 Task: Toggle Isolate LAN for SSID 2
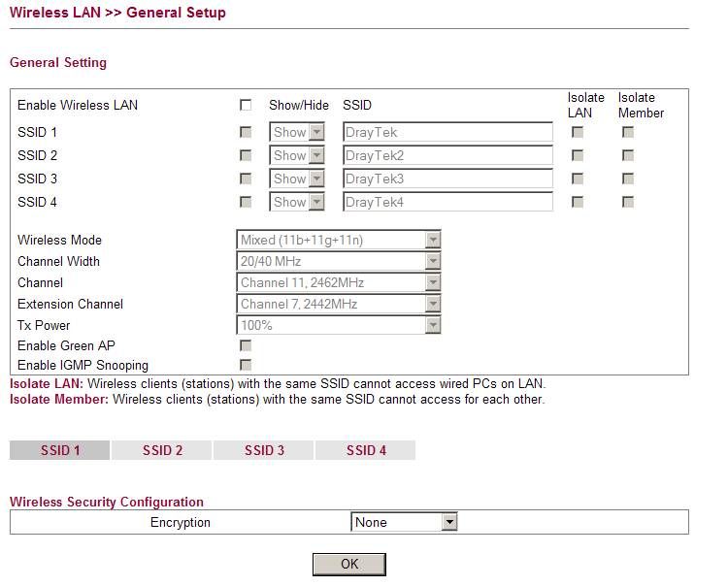pyautogui.click(x=578, y=155)
